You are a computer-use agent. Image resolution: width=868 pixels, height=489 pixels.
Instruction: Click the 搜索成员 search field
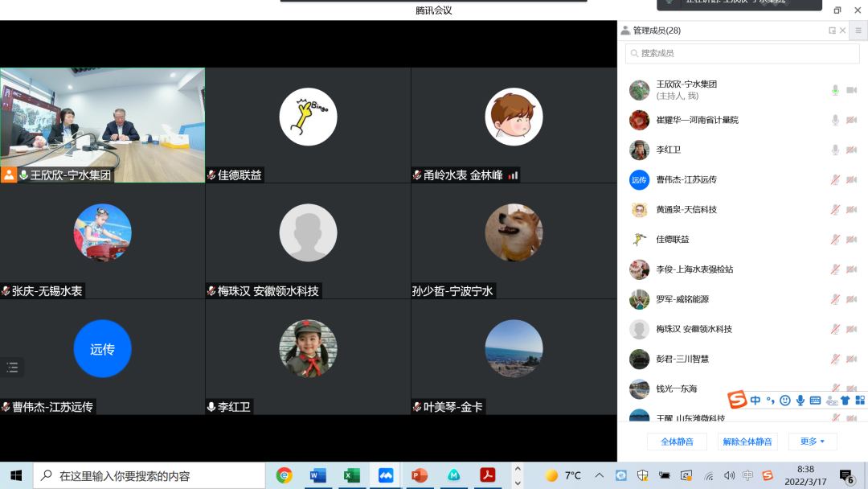pyautogui.click(x=743, y=53)
